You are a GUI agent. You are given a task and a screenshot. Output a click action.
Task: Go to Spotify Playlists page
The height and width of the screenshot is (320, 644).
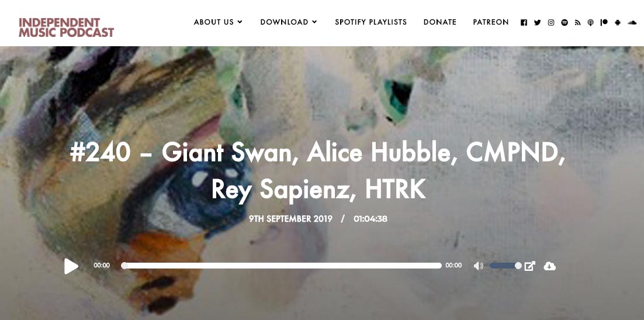pos(371,22)
